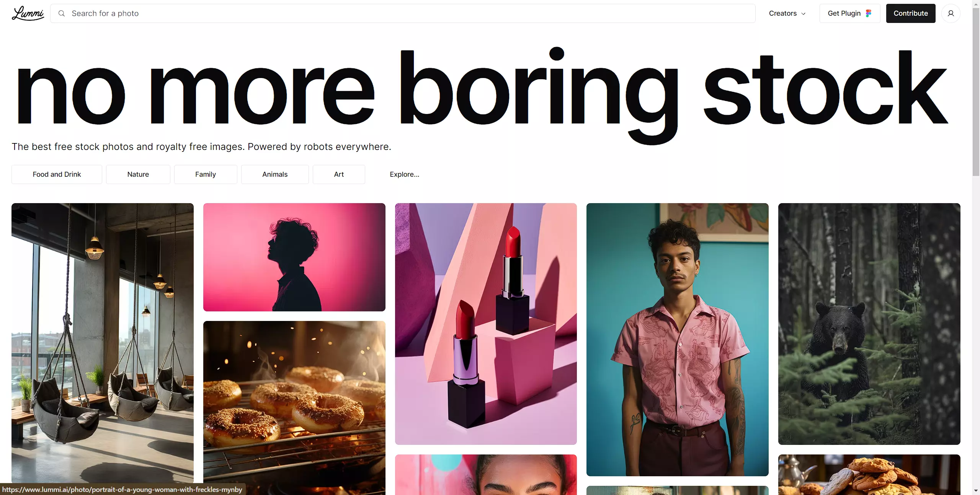Click the Get Plugin button
Image resolution: width=980 pixels, height=495 pixels.
849,13
